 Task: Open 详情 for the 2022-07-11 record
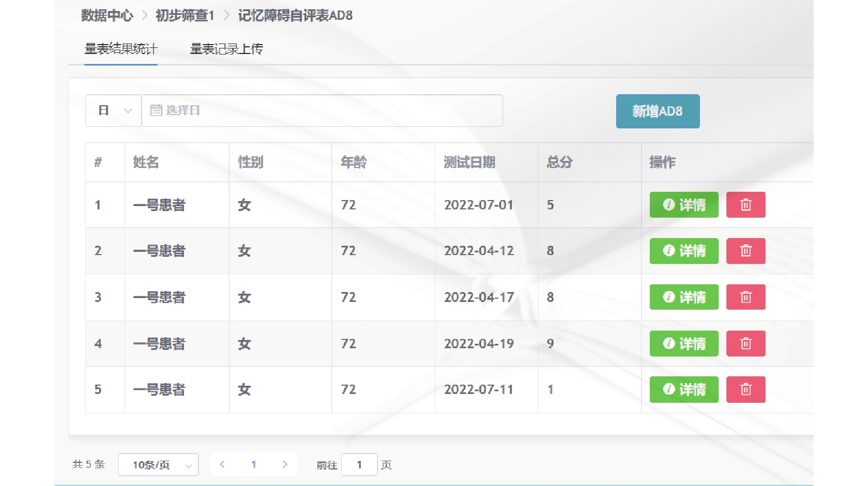tap(684, 390)
